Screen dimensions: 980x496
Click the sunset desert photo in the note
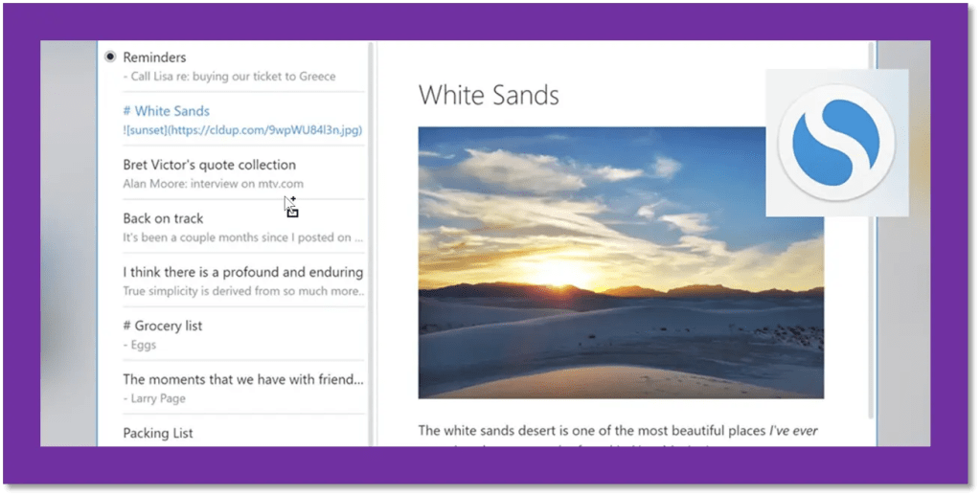click(x=621, y=262)
